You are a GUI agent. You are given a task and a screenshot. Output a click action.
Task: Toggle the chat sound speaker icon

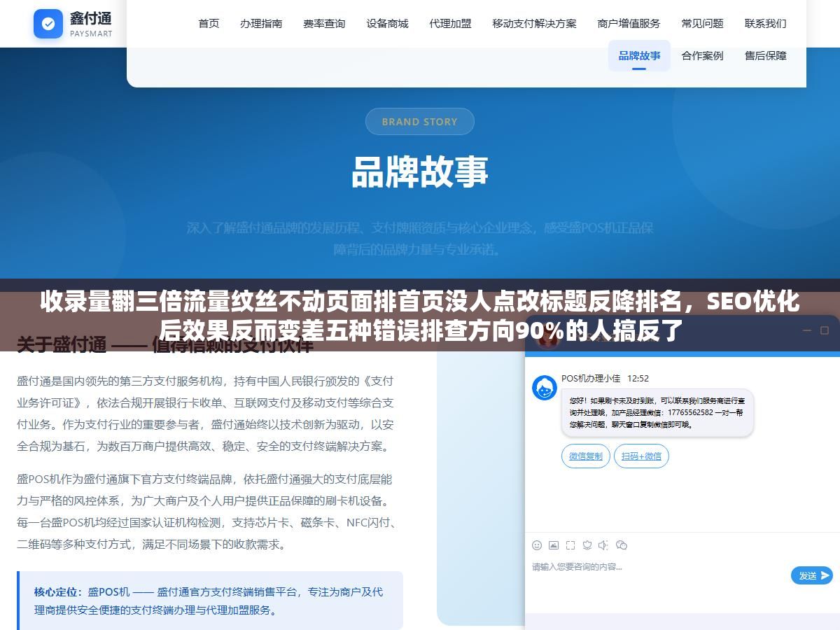[604, 545]
